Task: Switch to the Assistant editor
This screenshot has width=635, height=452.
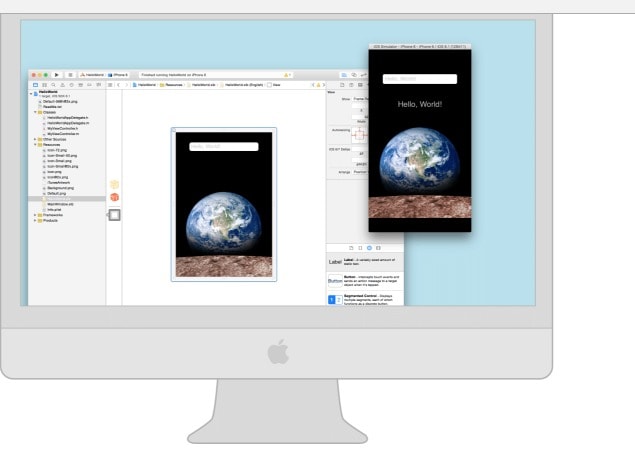Action: point(354,75)
